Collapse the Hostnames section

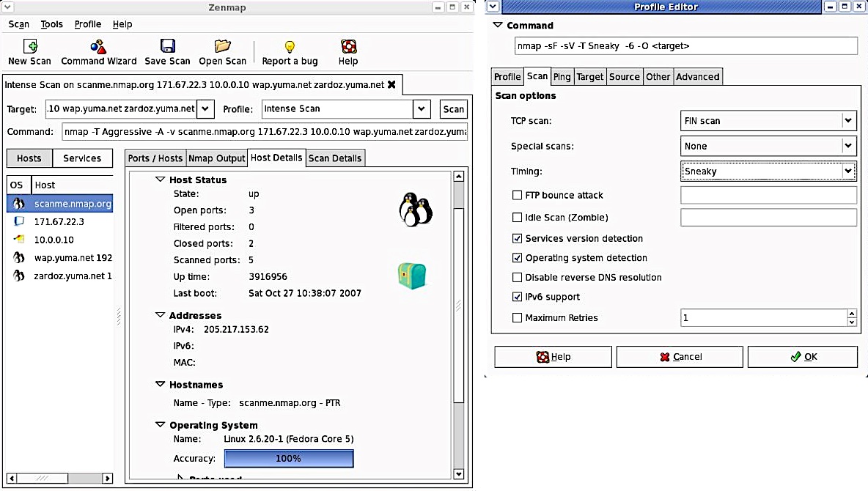[161, 384]
